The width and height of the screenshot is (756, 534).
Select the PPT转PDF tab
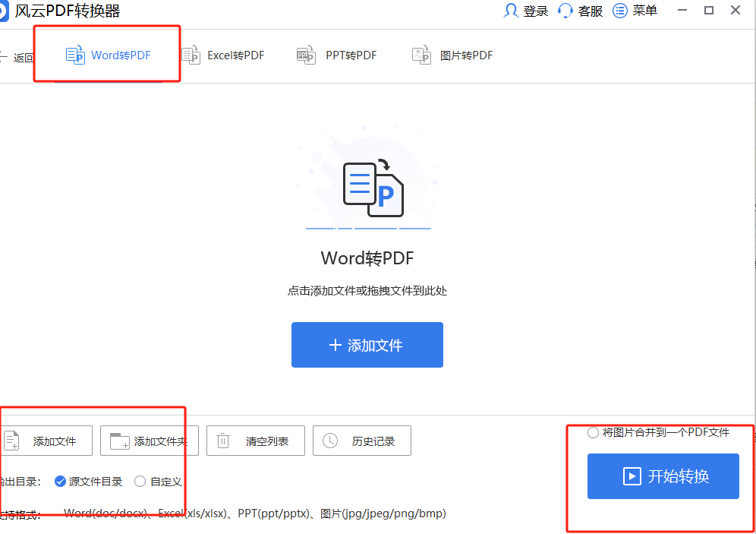coord(336,55)
